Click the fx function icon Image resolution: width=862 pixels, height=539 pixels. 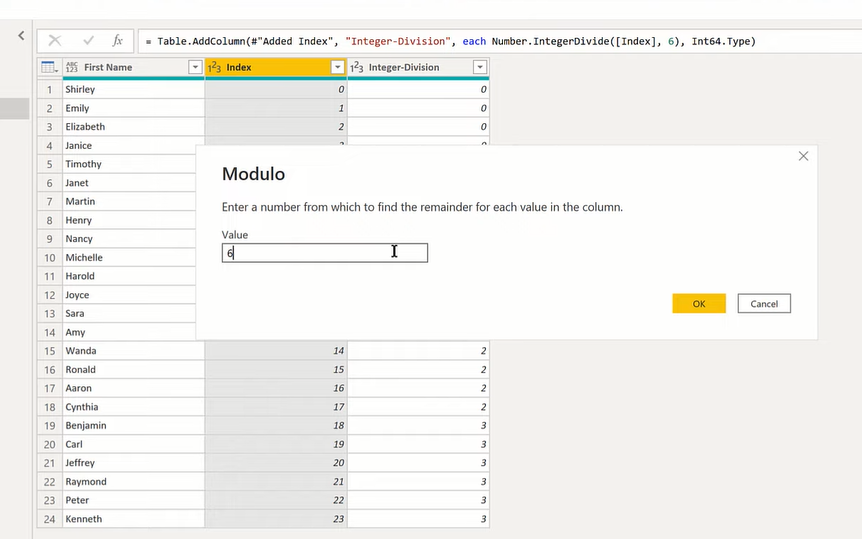118,40
